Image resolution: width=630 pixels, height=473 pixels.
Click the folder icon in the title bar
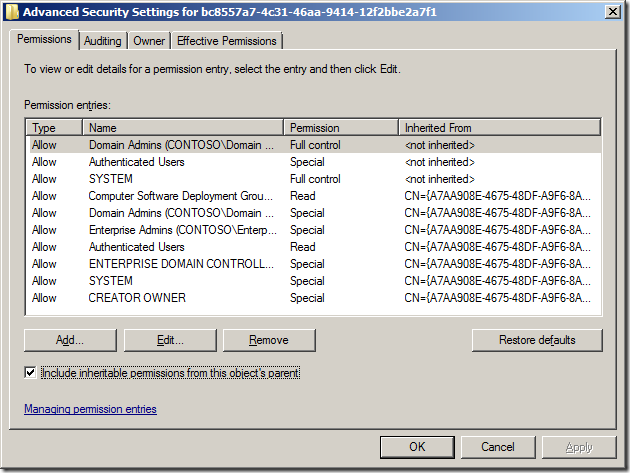tap(12, 11)
